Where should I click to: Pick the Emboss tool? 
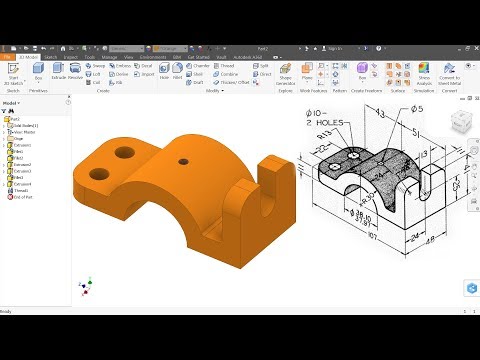coord(120,66)
